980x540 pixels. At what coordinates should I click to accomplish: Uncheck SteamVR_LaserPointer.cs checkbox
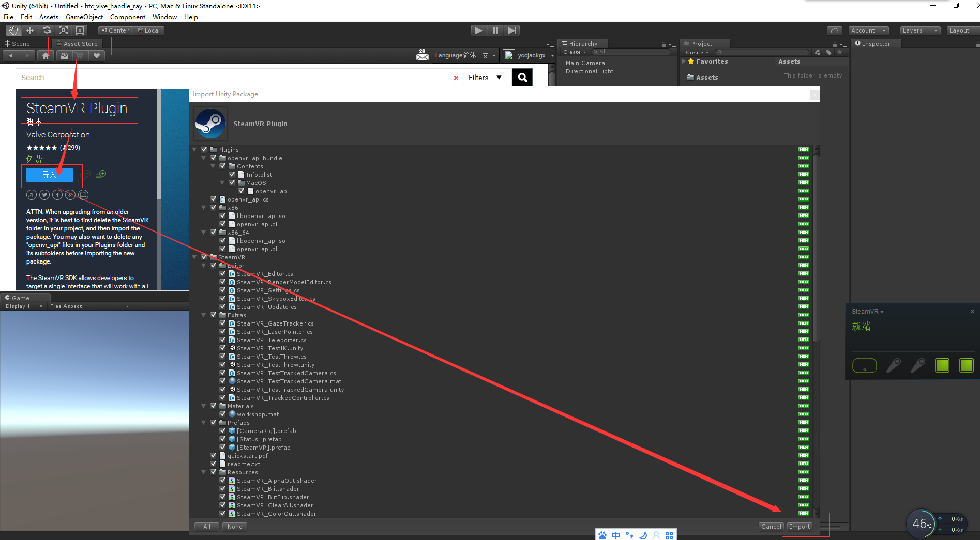[222, 331]
